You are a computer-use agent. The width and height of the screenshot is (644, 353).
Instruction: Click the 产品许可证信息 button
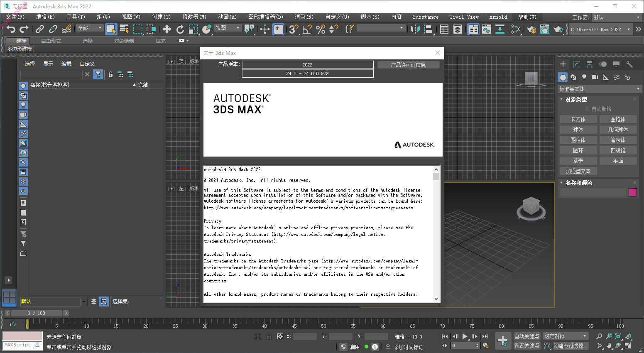point(409,65)
